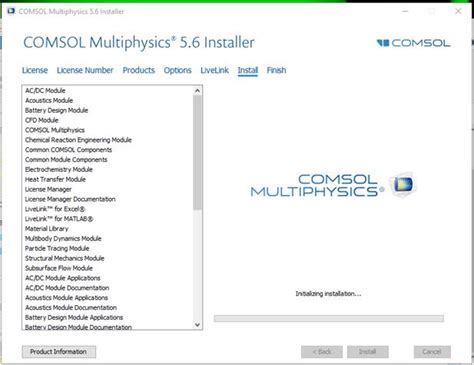Click the Initializing installation status text
Screen dimensions: 474x365
[328, 294]
